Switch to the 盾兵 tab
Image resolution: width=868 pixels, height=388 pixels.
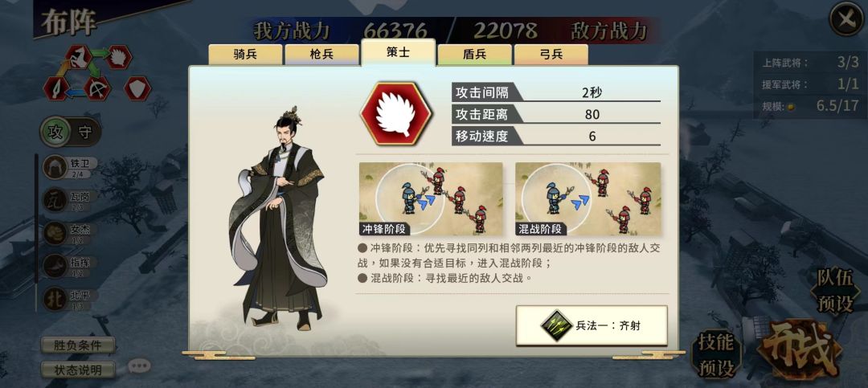(474, 55)
